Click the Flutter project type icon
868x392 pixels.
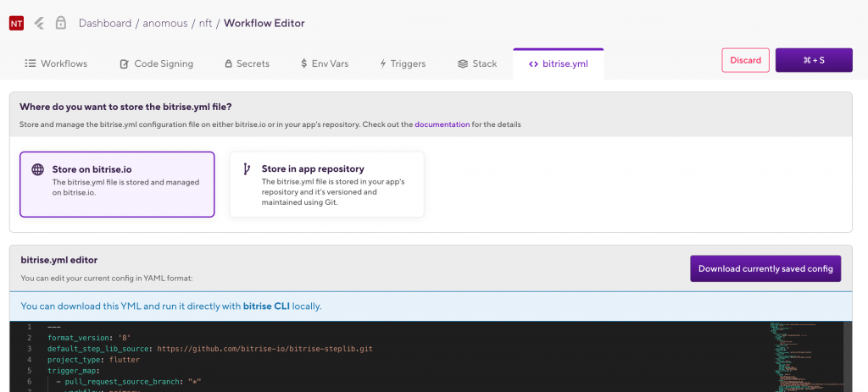pyautogui.click(x=39, y=23)
